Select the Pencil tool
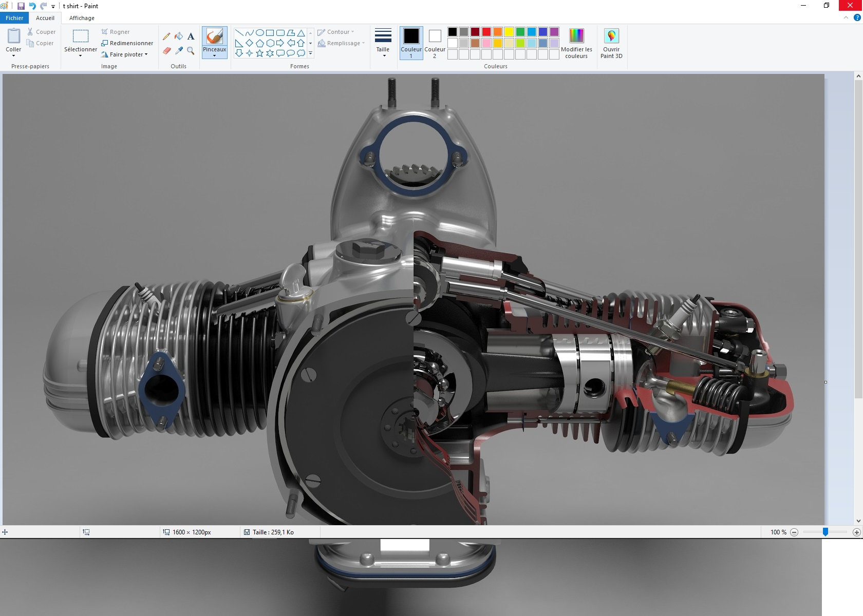Screen dimensions: 863x616 (166, 36)
